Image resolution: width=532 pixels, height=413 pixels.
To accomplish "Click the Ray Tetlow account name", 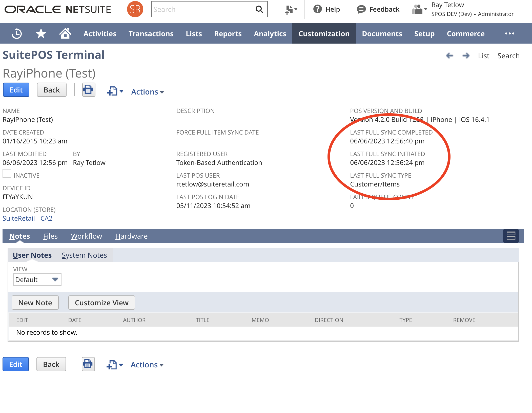I will (447, 5).
